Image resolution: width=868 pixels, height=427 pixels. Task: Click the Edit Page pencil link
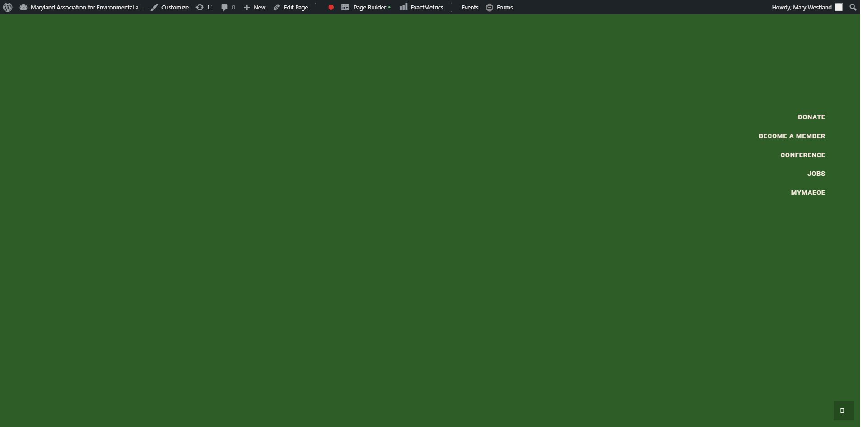(291, 7)
